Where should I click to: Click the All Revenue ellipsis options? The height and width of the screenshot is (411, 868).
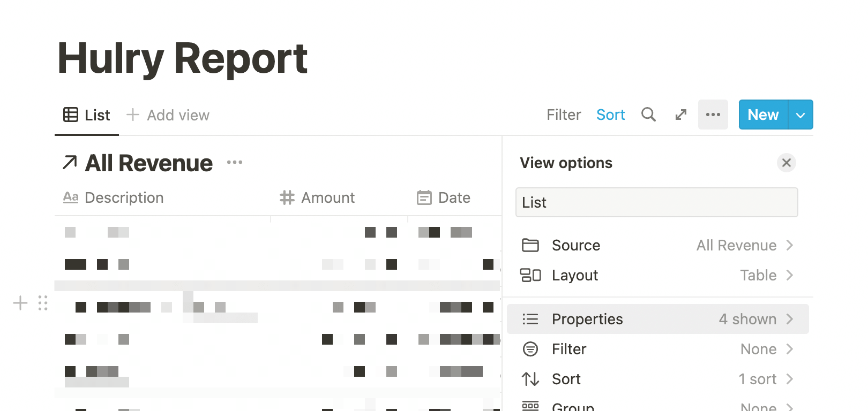click(235, 163)
